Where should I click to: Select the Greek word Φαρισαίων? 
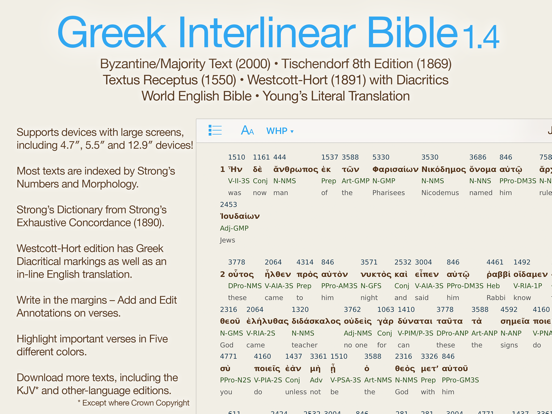pos(395,169)
